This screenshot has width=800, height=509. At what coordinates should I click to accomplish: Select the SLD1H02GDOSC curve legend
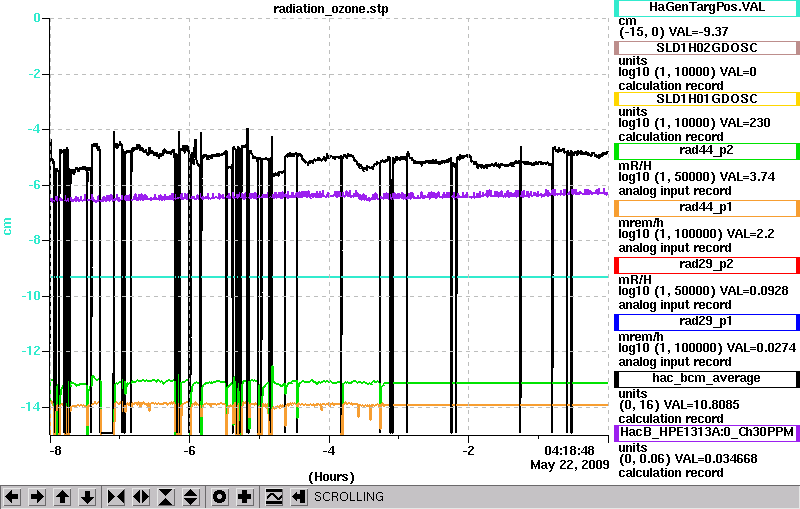click(707, 48)
